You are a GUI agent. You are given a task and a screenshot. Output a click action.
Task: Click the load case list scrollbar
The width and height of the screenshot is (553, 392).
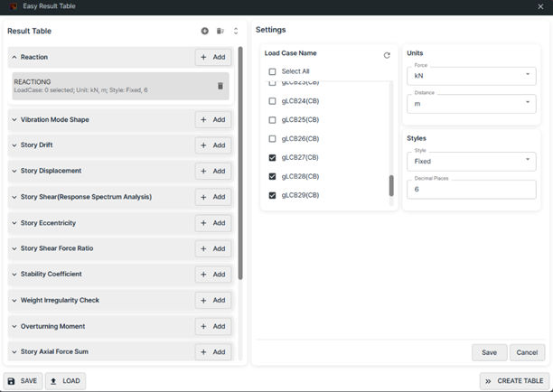(x=391, y=185)
